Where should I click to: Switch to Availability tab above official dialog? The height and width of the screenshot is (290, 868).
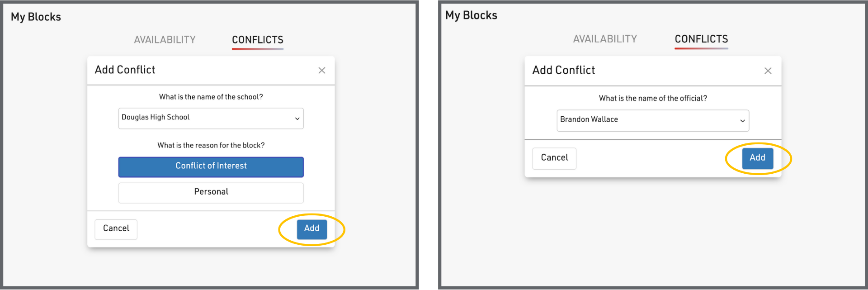pos(605,39)
